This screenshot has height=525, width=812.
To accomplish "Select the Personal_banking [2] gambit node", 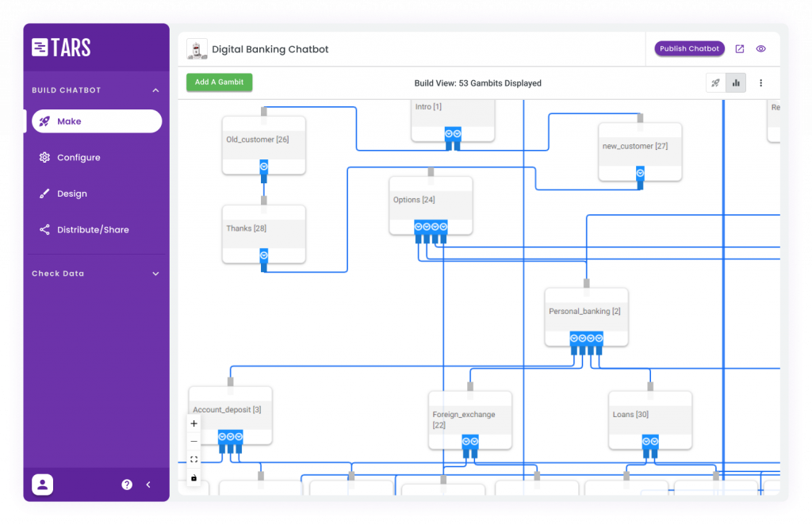I will point(585,312).
